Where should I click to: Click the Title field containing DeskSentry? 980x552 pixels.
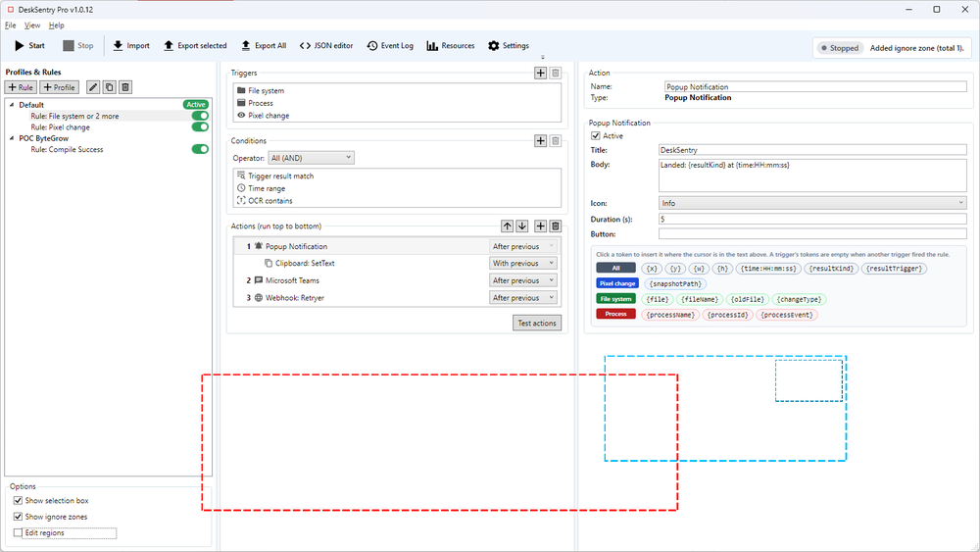(x=812, y=150)
